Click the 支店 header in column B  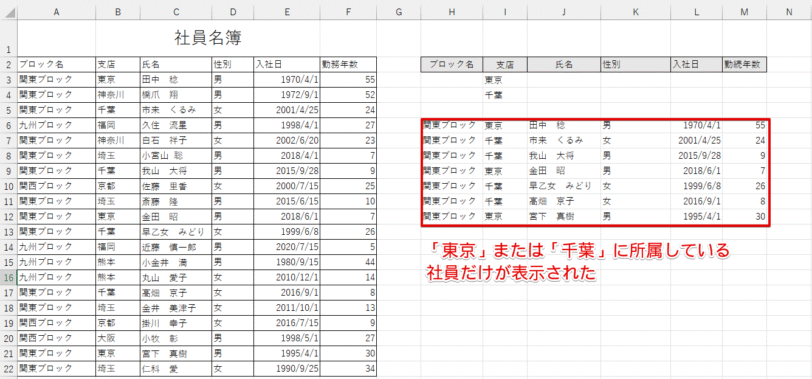tap(118, 65)
